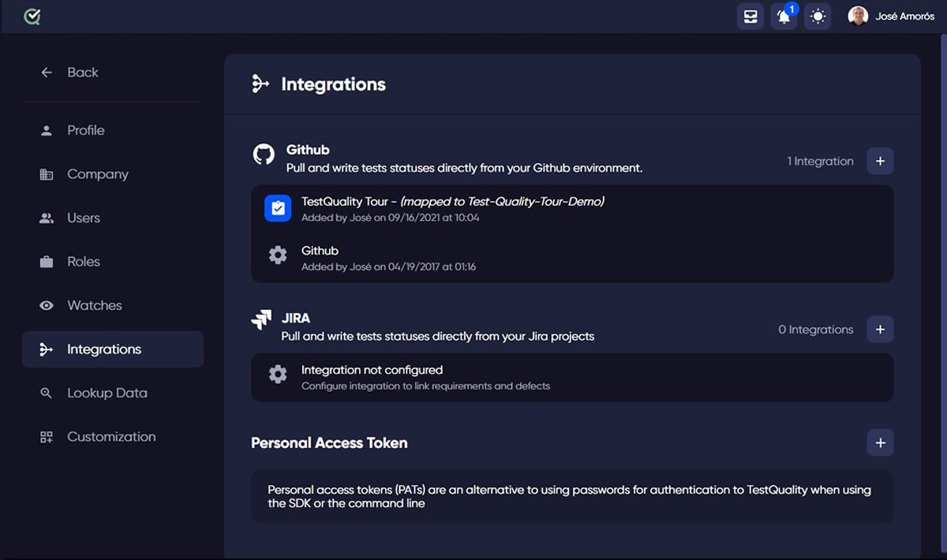
Task: Open the inbox tray icon in header
Action: [x=750, y=16]
